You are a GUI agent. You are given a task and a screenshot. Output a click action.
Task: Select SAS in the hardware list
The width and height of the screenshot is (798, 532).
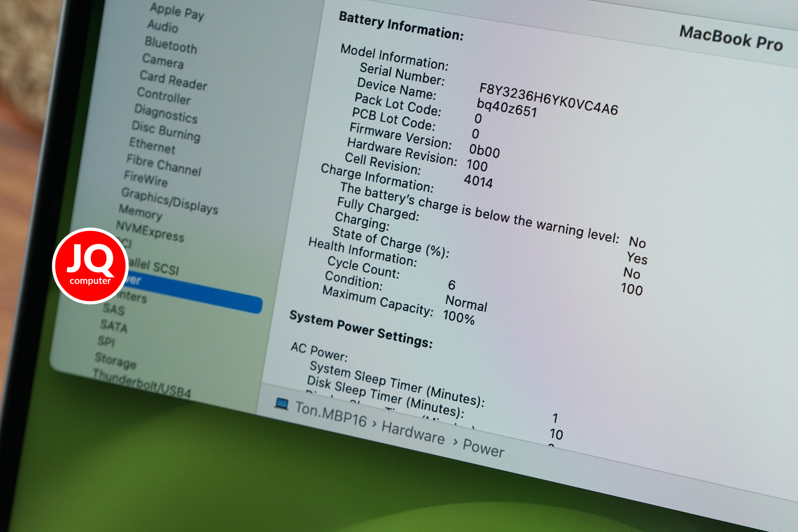113,309
